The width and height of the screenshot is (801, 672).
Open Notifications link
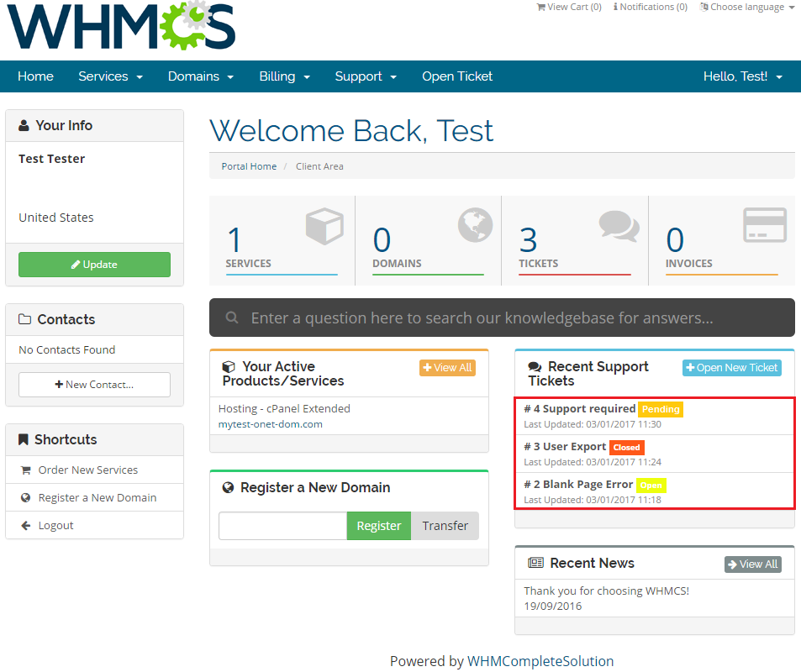coord(651,7)
